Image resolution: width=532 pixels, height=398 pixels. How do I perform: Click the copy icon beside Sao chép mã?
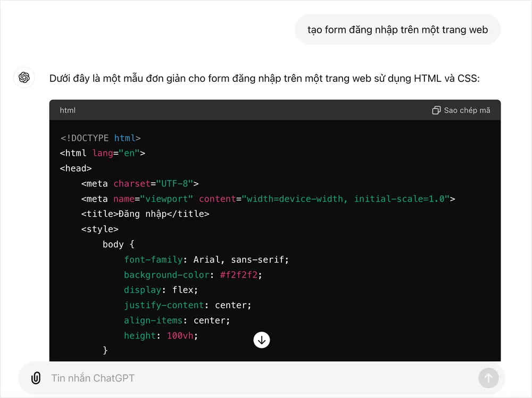(x=436, y=110)
